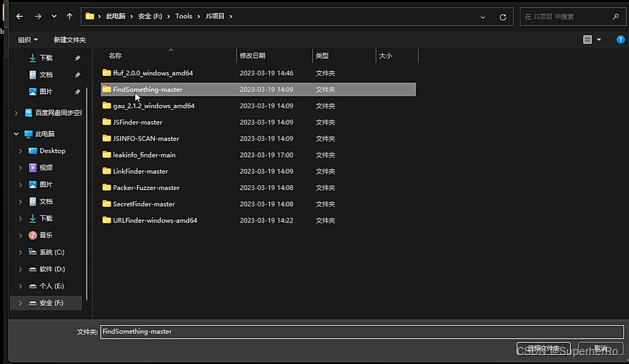Go back using the back arrow
Image resolution: width=629 pixels, height=364 pixels.
19,16
